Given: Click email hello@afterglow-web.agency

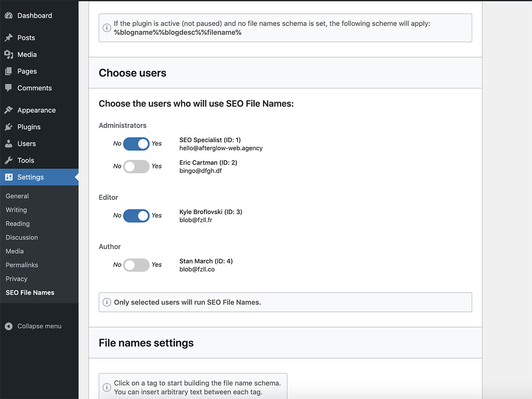Looking at the screenshot, I should tap(221, 148).
